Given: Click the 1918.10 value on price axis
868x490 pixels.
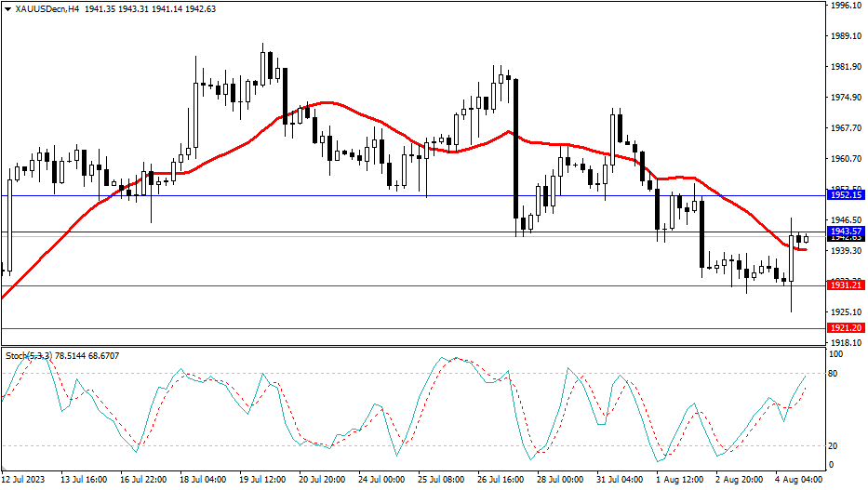Looking at the screenshot, I should pos(846,343).
